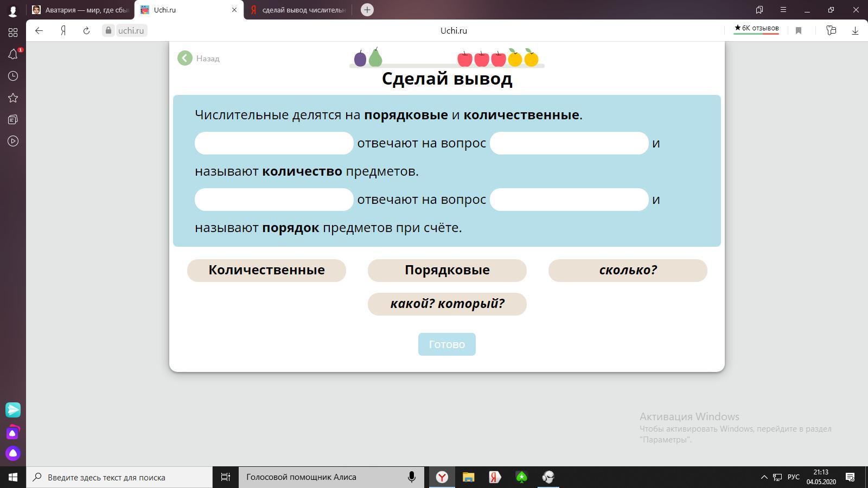Open the browser profile avatar icon
Image resolution: width=868 pixels, height=488 pixels.
(13, 10)
